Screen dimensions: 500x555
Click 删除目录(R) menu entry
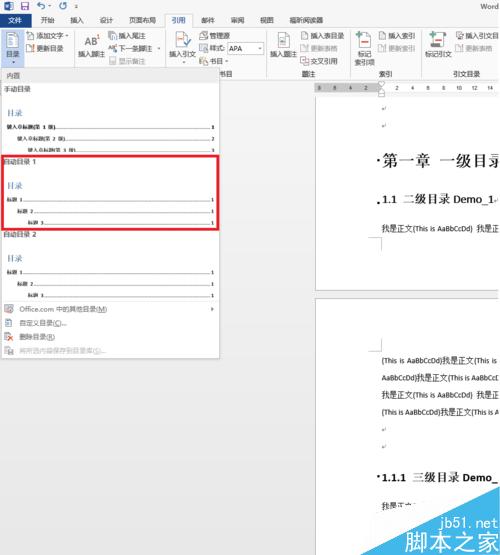point(110,337)
